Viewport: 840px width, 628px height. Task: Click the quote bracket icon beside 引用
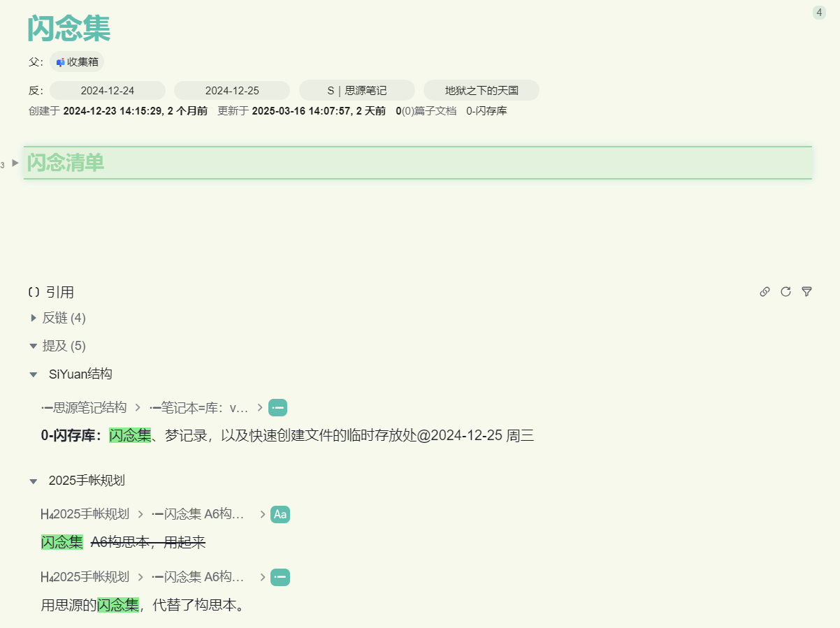click(33, 292)
